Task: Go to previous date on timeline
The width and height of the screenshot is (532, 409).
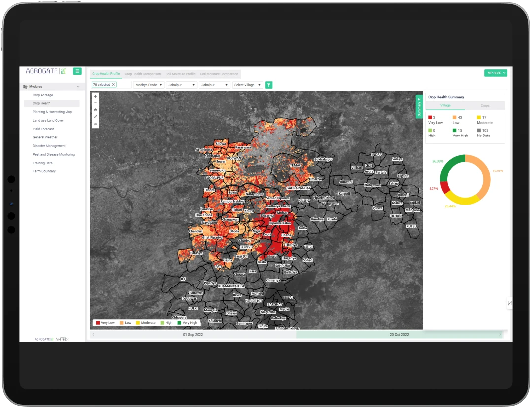Action: 93,334
